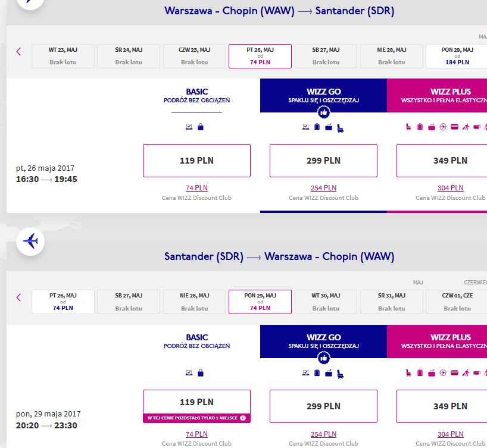The width and height of the screenshot is (487, 448).
Task: Open outbound 304 PLN Discount Club price link
Action: [x=450, y=188]
